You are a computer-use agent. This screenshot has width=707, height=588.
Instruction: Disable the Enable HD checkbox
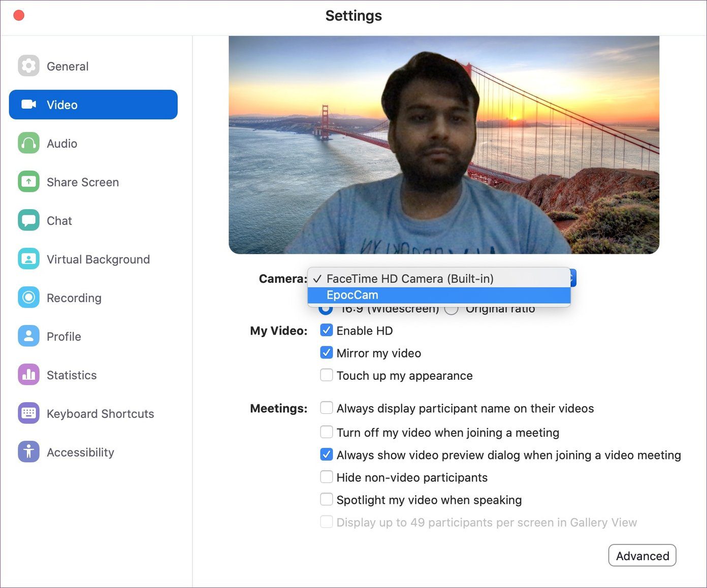coord(327,330)
